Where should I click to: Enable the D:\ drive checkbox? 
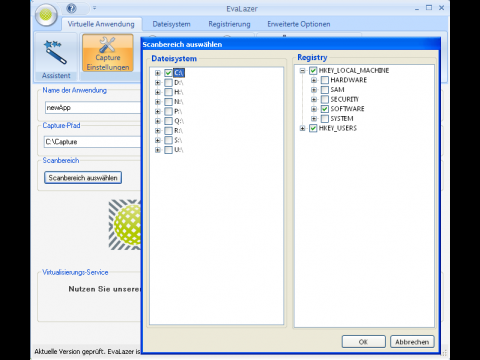(168, 82)
